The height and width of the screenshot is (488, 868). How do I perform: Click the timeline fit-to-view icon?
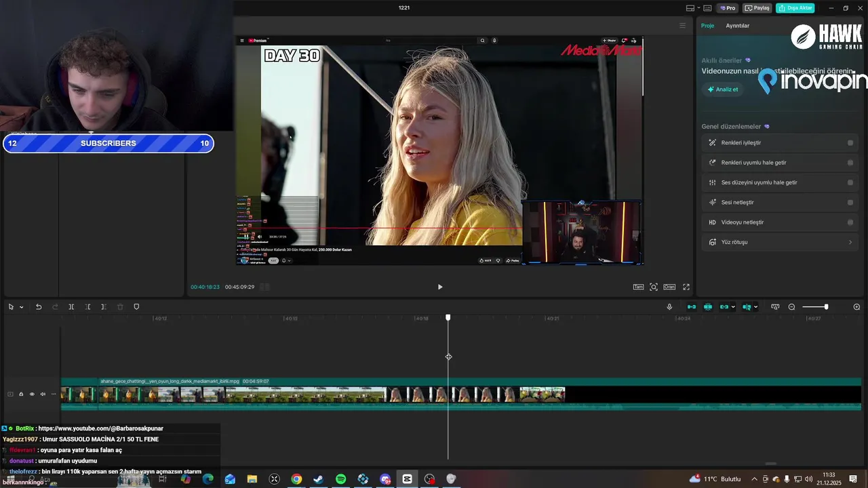[775, 307]
